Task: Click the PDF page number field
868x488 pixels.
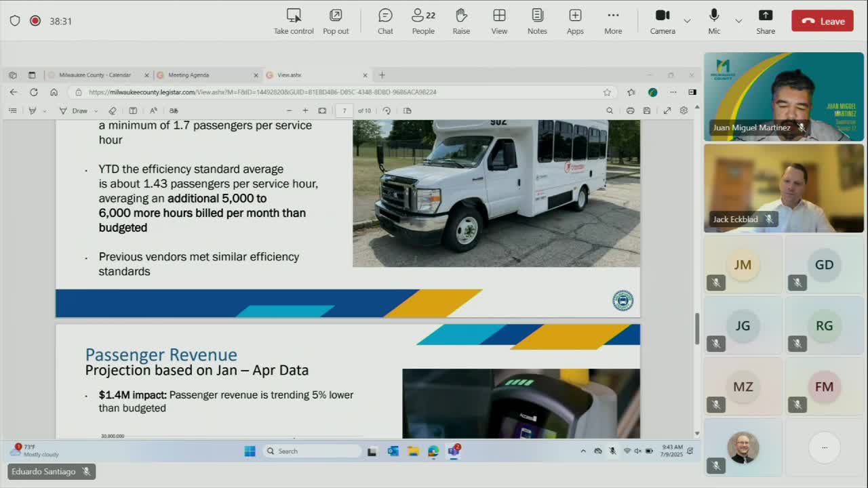Action: click(x=344, y=110)
